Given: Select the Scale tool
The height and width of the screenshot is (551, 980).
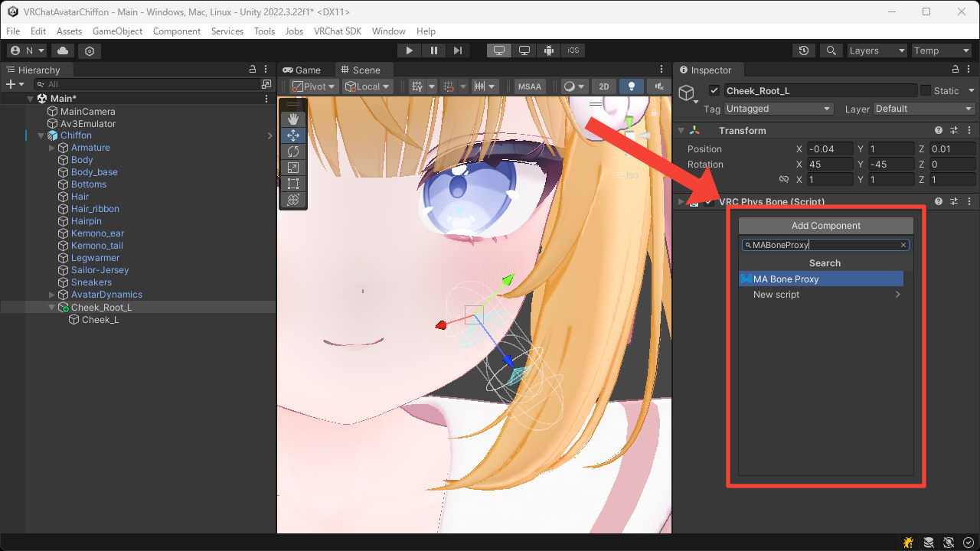Looking at the screenshot, I should 293,168.
